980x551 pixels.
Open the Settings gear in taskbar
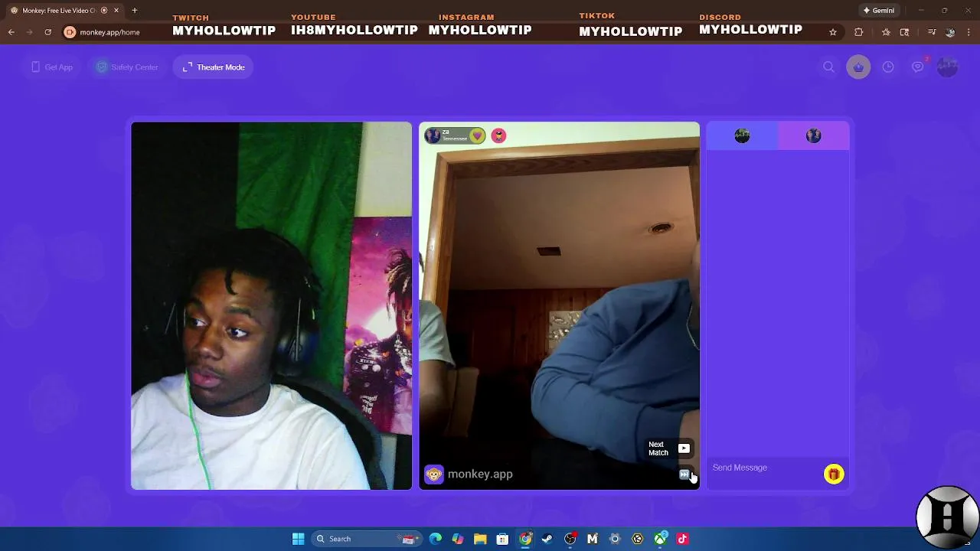tap(615, 539)
